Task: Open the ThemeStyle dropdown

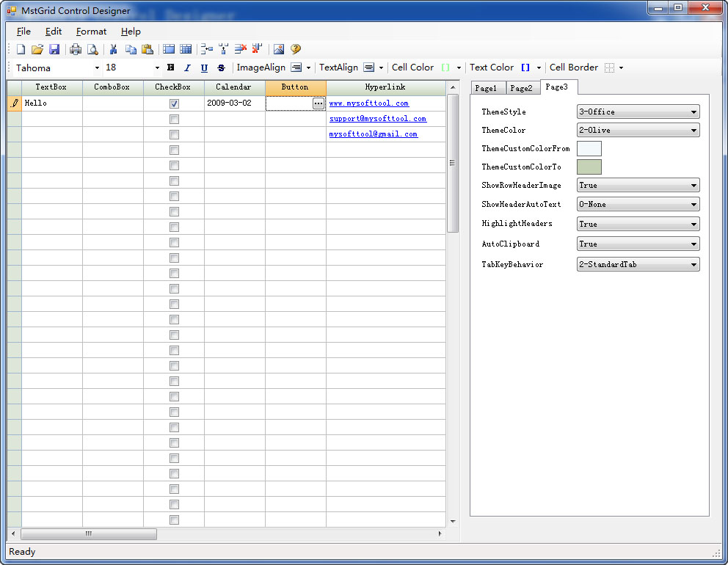Action: click(638, 112)
